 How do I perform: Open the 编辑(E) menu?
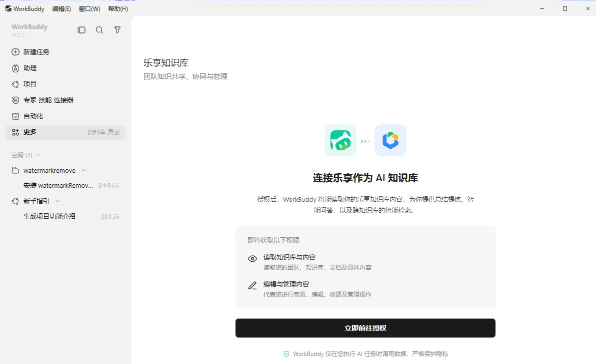point(61,8)
